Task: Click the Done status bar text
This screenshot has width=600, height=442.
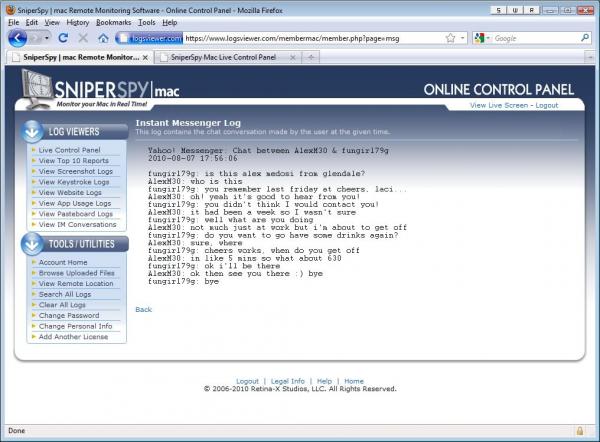Action: (x=16, y=431)
